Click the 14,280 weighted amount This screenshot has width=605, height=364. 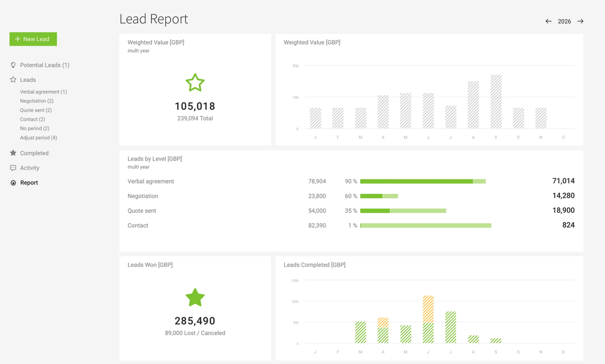[x=563, y=196]
